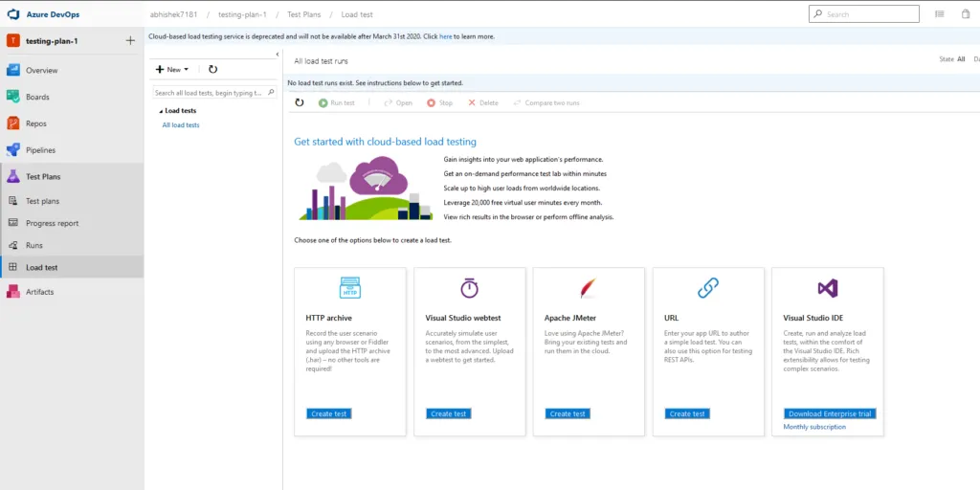
Task: Click the search magnifier in load tests box
Action: point(271,93)
